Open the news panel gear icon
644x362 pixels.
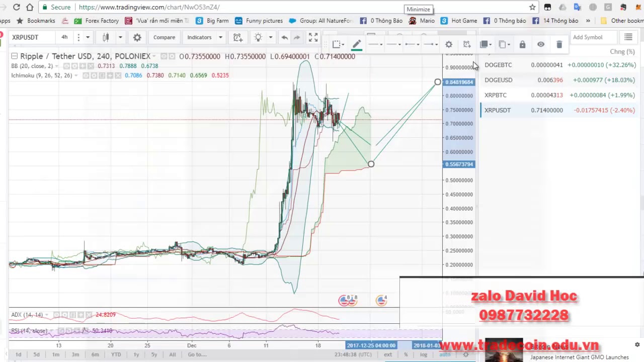pos(637,345)
